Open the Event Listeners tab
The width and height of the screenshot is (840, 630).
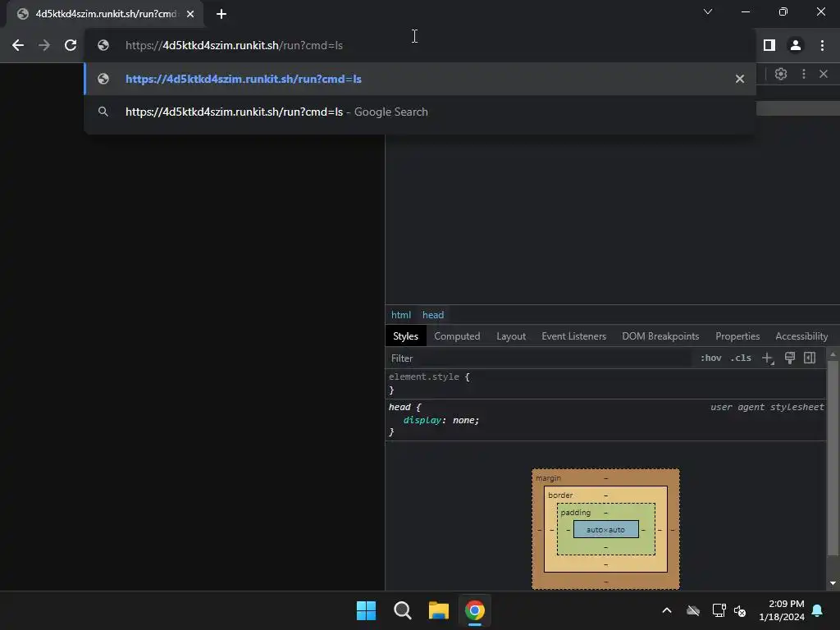pyautogui.click(x=573, y=336)
